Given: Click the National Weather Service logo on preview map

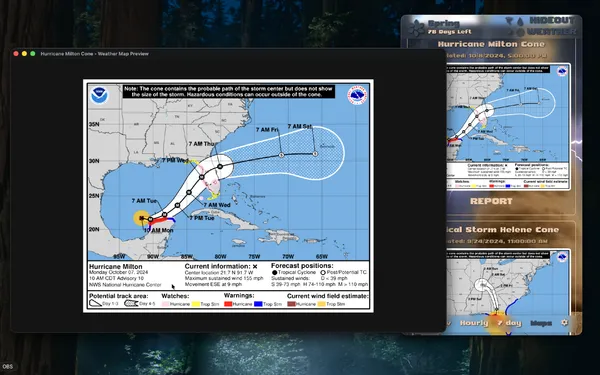Looking at the screenshot, I should pyautogui.click(x=357, y=95).
